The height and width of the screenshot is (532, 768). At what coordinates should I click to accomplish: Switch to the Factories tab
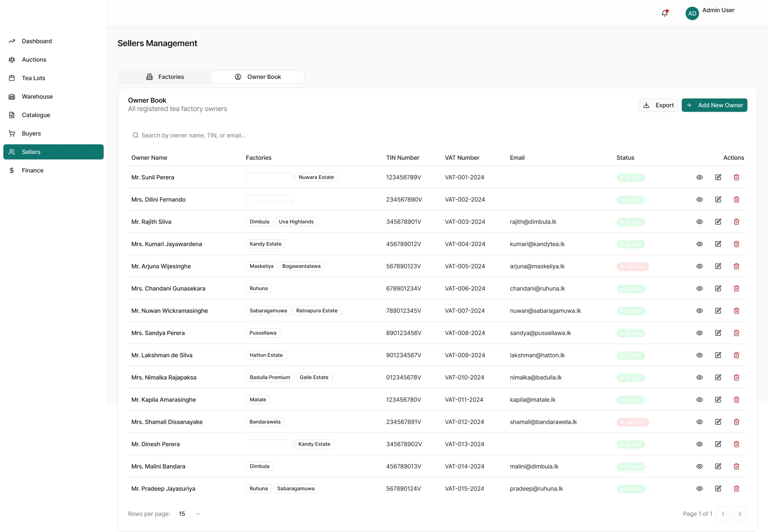[x=165, y=77]
